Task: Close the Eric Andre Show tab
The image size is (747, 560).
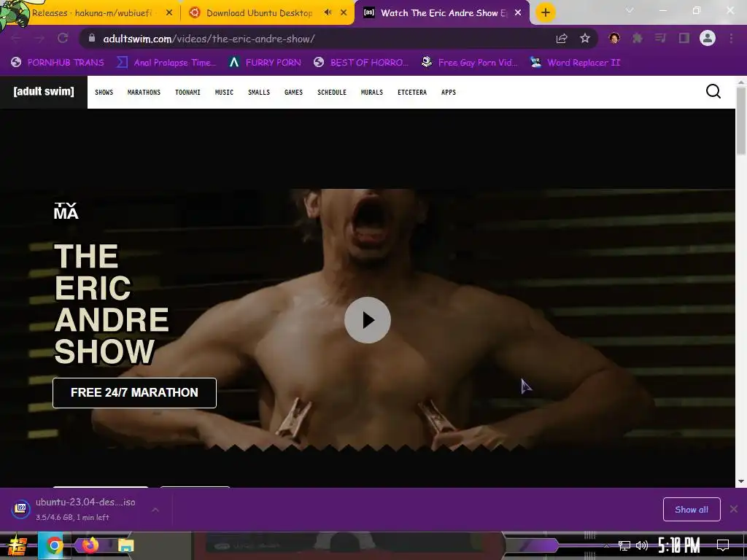Action: point(518,13)
